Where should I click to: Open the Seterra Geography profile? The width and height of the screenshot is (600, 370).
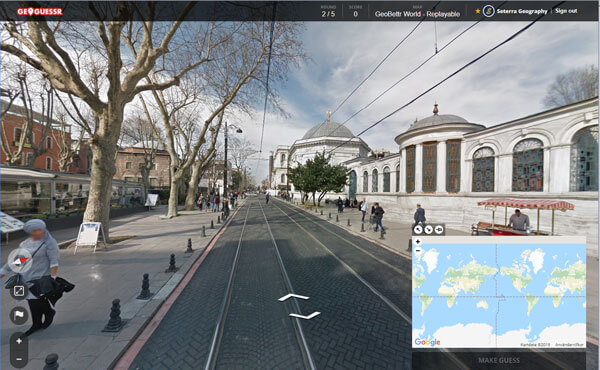click(522, 11)
